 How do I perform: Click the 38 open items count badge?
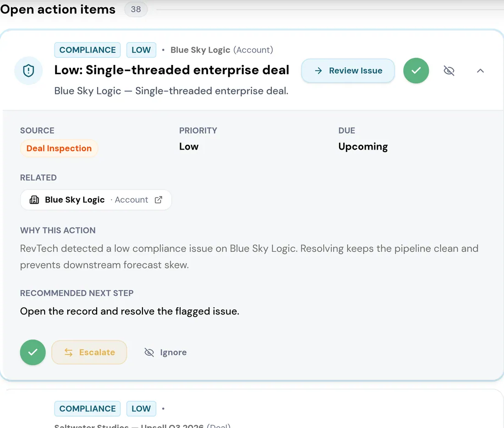click(136, 9)
